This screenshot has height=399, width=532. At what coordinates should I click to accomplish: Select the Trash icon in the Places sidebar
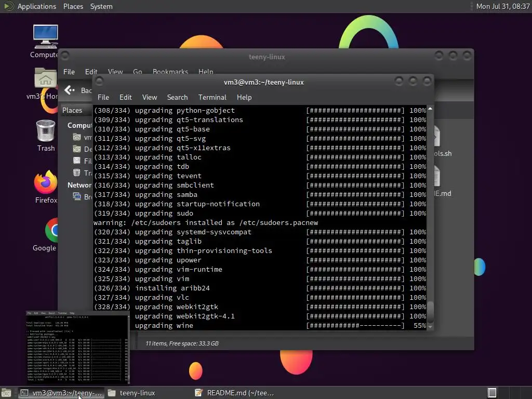point(77,172)
